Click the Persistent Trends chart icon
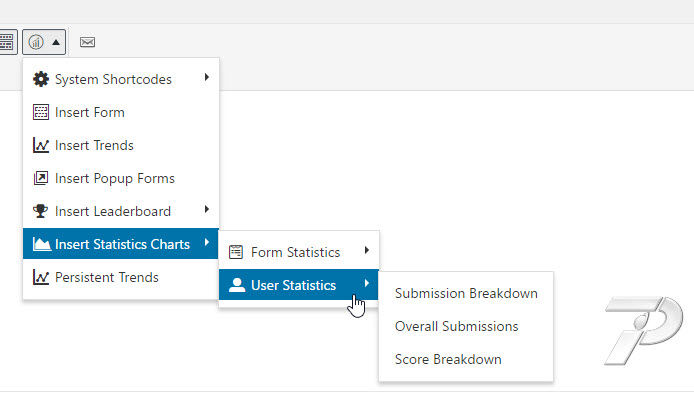 point(41,277)
